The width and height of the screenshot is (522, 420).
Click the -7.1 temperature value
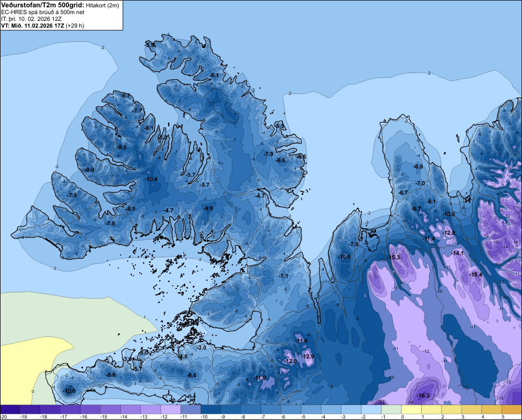[x=283, y=276]
